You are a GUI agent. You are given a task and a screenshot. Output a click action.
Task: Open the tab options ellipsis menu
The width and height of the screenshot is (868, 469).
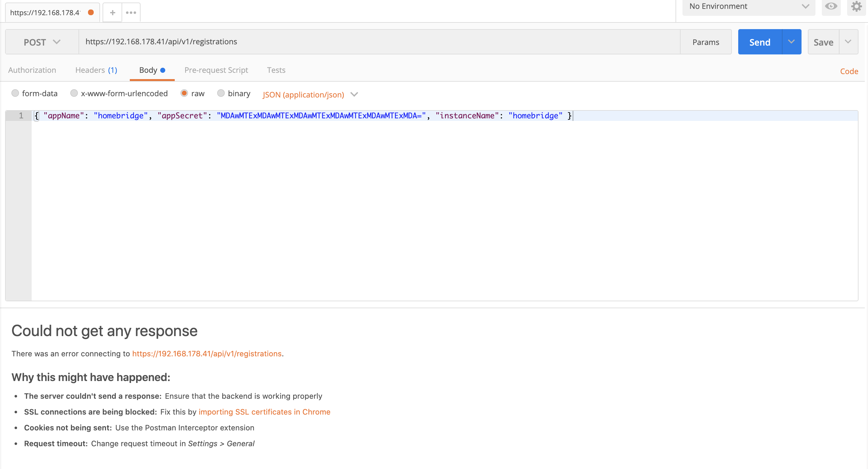click(x=131, y=13)
